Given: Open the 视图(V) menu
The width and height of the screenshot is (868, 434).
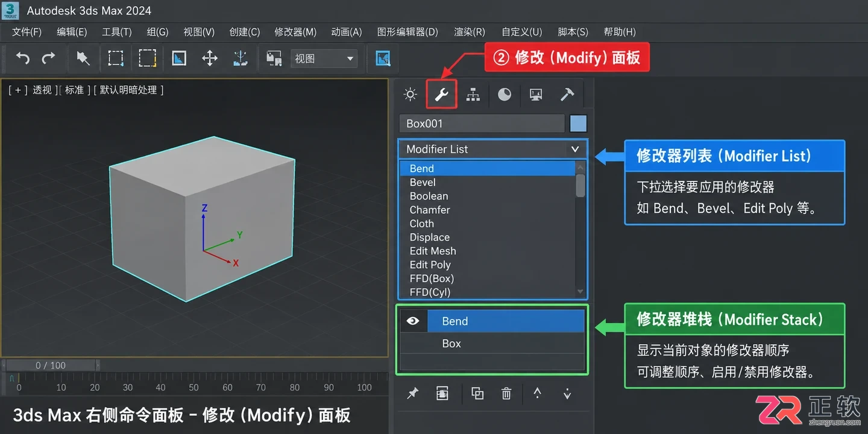Looking at the screenshot, I should pyautogui.click(x=199, y=32).
